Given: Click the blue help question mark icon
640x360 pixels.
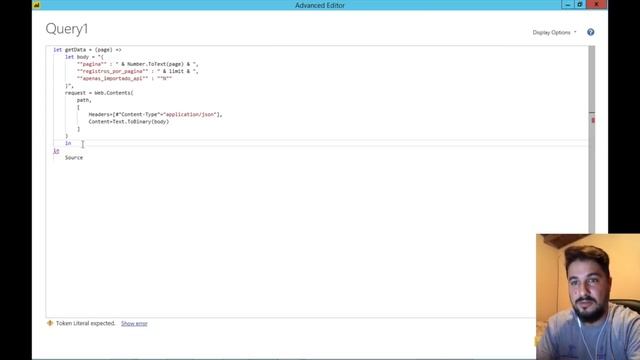Looking at the screenshot, I should point(591,32).
